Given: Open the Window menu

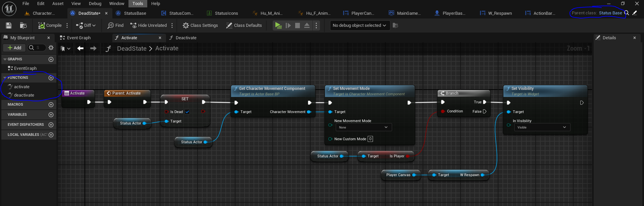Looking at the screenshot, I should 117,4.
